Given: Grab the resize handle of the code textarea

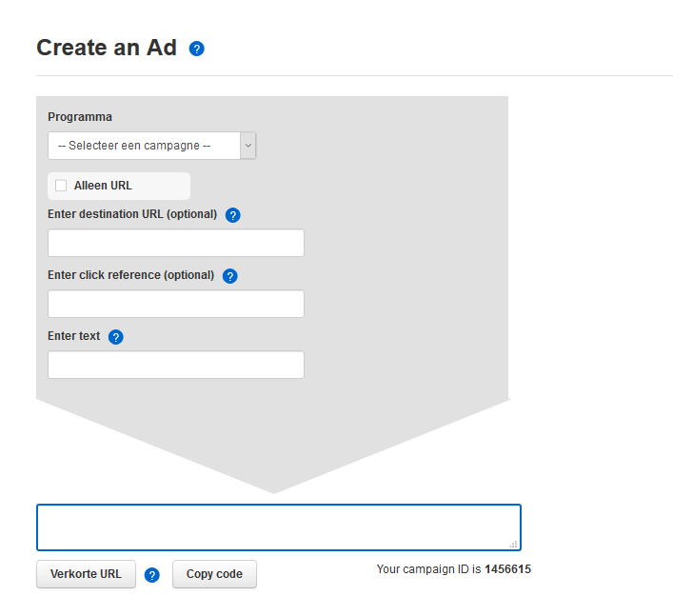Looking at the screenshot, I should tap(514, 544).
